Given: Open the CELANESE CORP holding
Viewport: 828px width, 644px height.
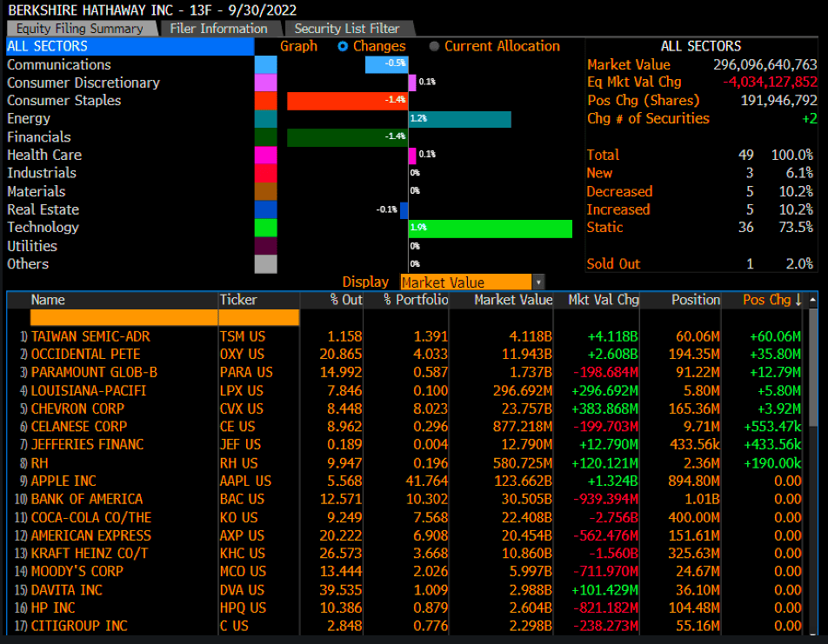Looking at the screenshot, I should tap(78, 427).
